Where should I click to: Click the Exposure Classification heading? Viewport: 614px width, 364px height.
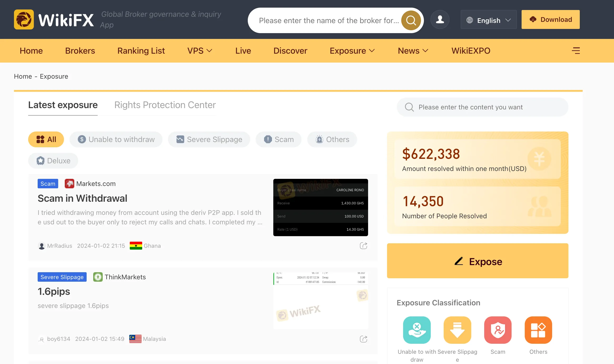[438, 303]
